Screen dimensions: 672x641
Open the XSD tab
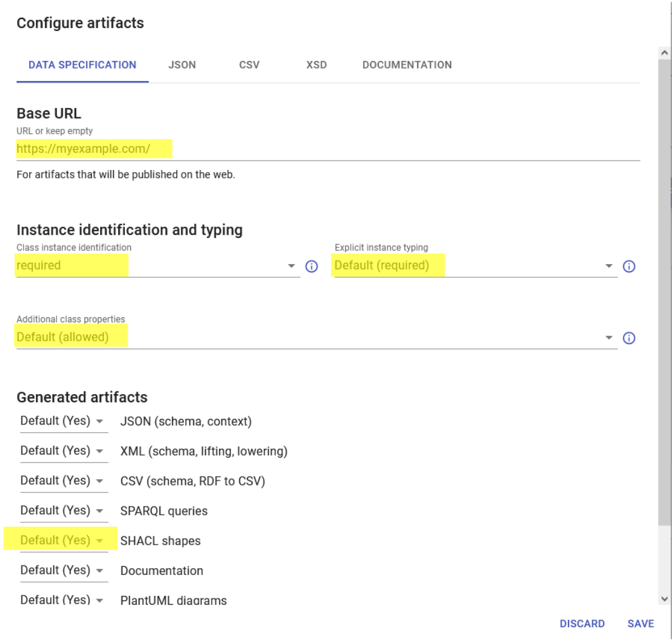coord(316,65)
